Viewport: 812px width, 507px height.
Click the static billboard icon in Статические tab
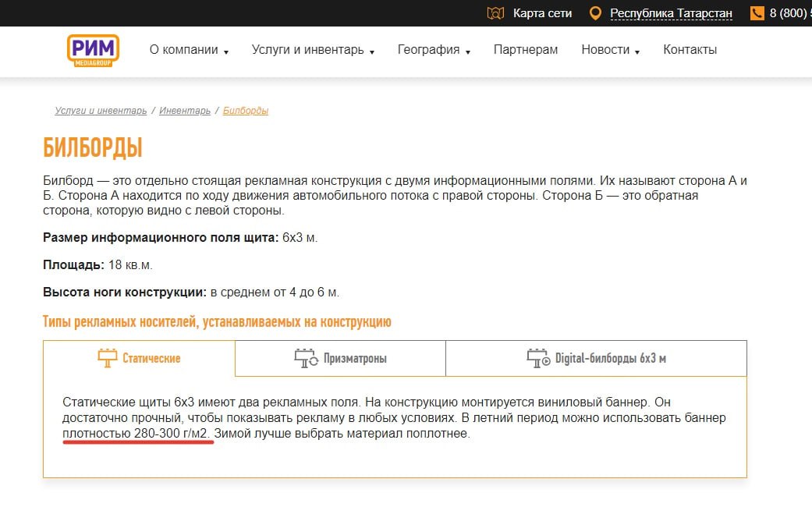[107, 358]
